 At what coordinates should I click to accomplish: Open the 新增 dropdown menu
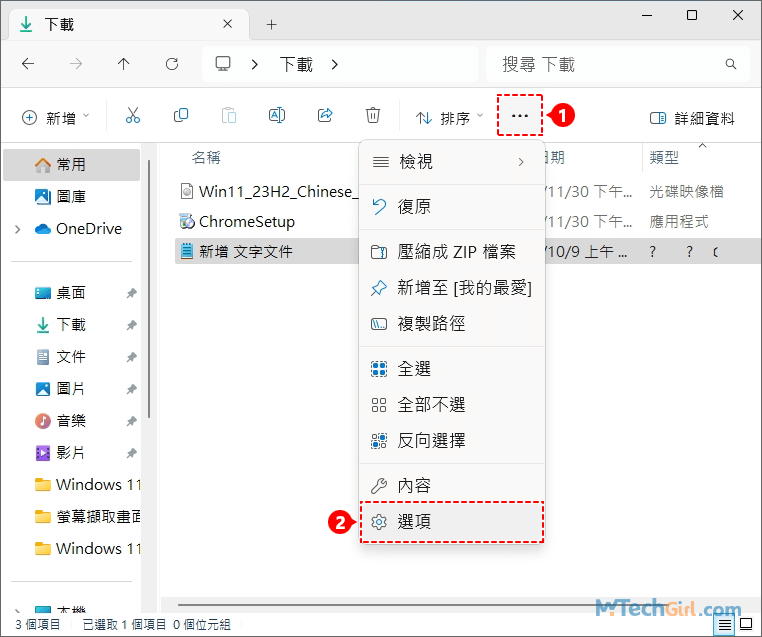(x=56, y=118)
